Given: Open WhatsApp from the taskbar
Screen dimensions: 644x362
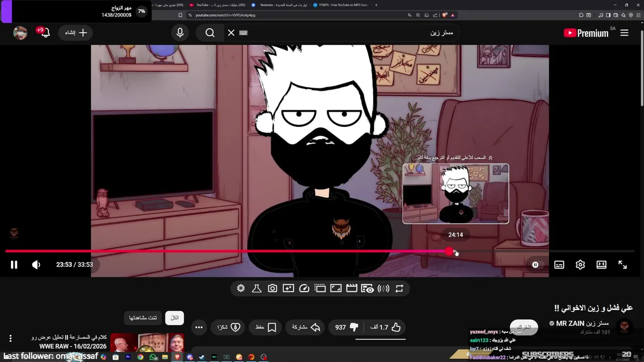Looking at the screenshot, I should (153, 357).
